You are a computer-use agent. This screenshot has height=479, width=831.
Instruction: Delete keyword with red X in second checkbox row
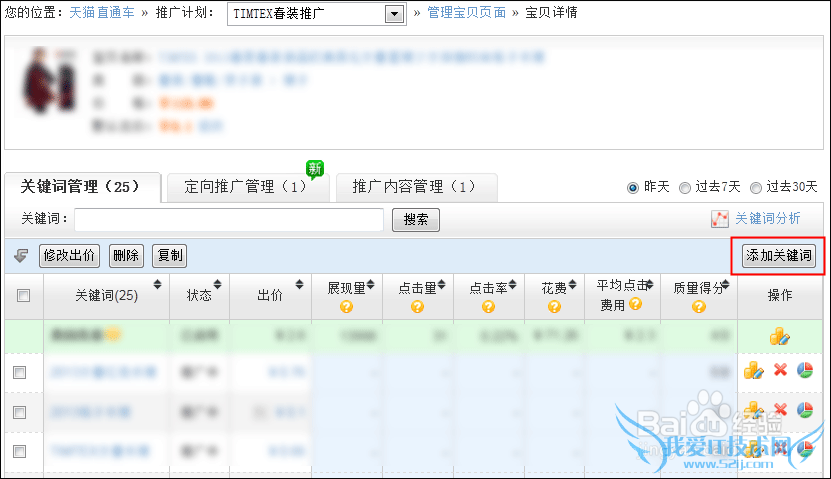pos(780,409)
